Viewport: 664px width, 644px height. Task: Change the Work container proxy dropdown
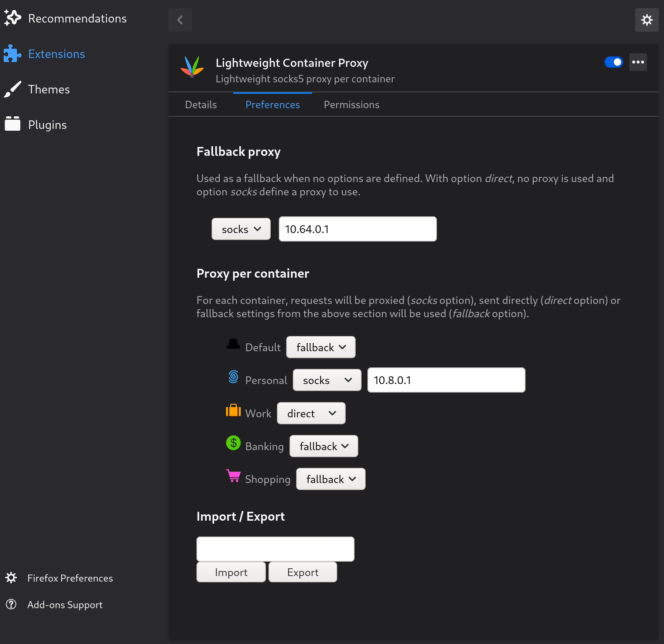(x=311, y=413)
